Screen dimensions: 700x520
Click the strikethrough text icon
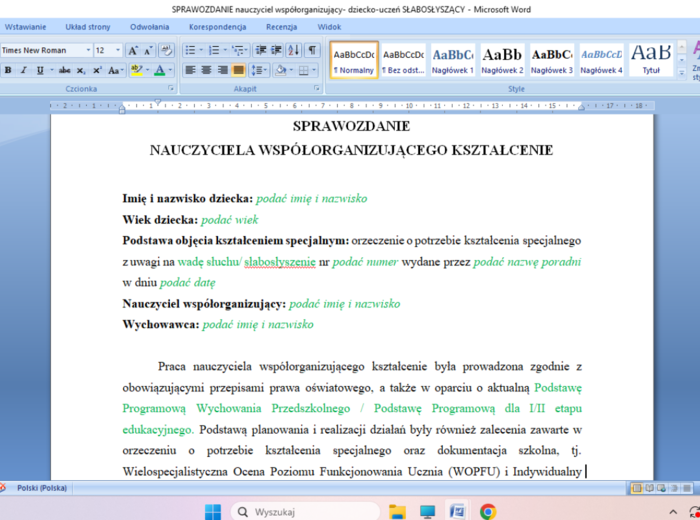pos(65,70)
